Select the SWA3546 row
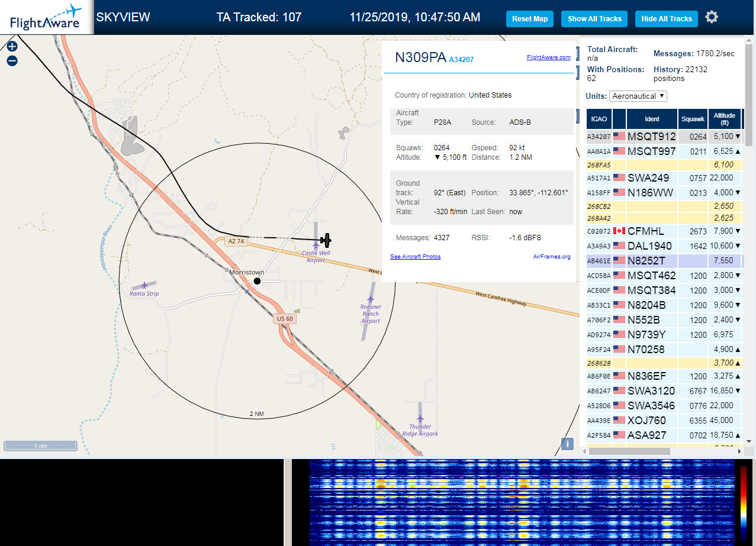 click(664, 405)
